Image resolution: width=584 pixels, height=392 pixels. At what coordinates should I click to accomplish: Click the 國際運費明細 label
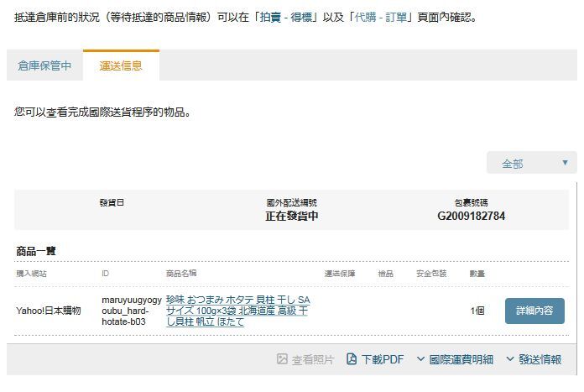coord(461,359)
